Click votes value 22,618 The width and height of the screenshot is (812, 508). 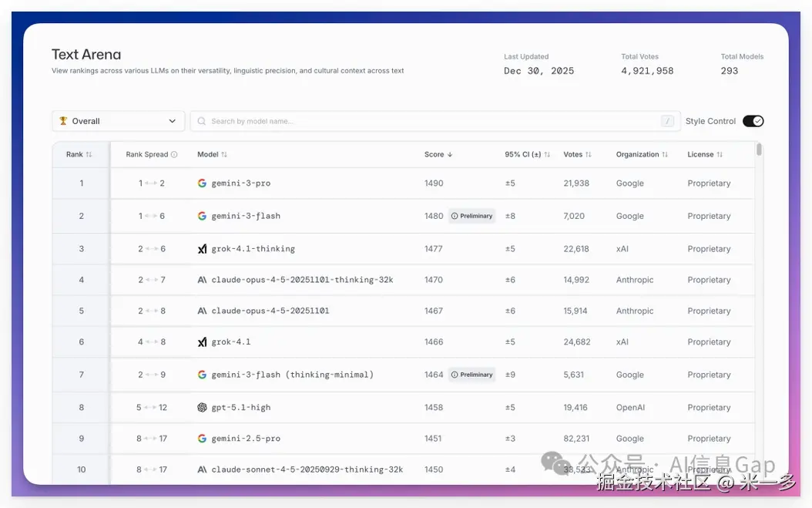(576, 249)
